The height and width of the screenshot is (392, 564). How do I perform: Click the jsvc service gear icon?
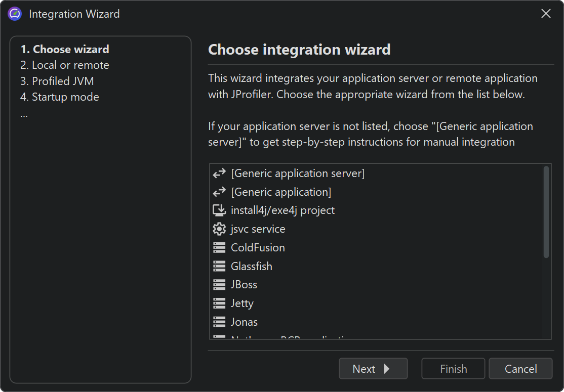219,229
